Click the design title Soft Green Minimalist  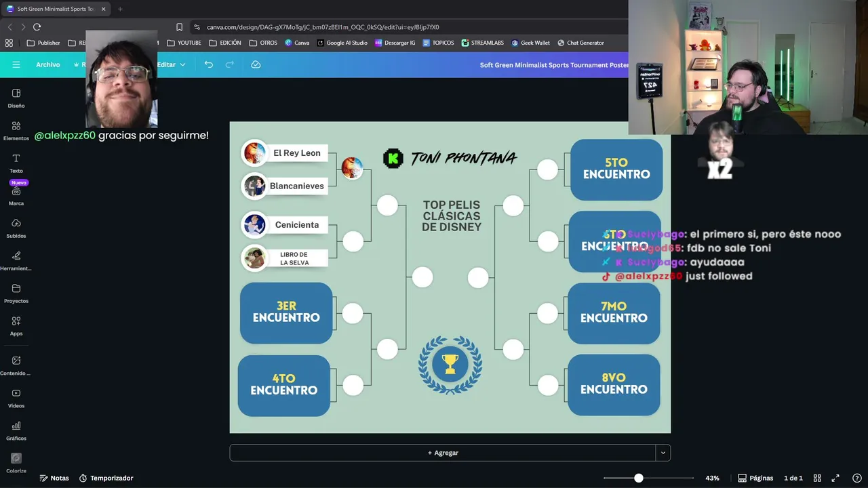pyautogui.click(x=553, y=65)
